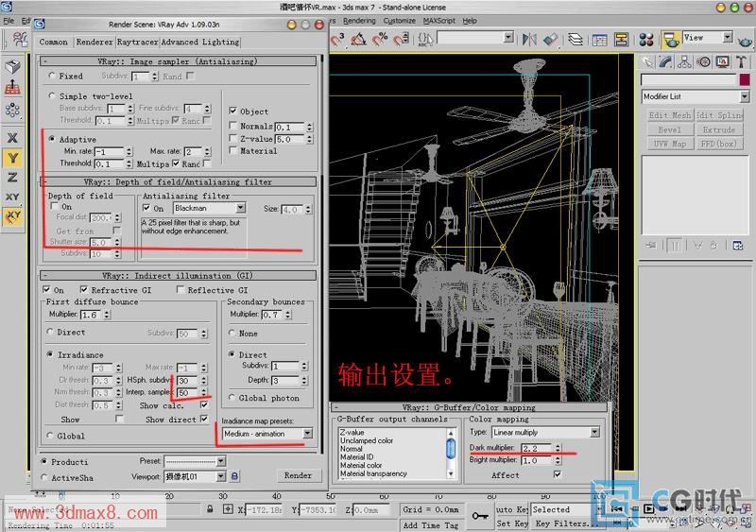Switch to the Common tab
The image size is (756, 532).
click(x=54, y=42)
